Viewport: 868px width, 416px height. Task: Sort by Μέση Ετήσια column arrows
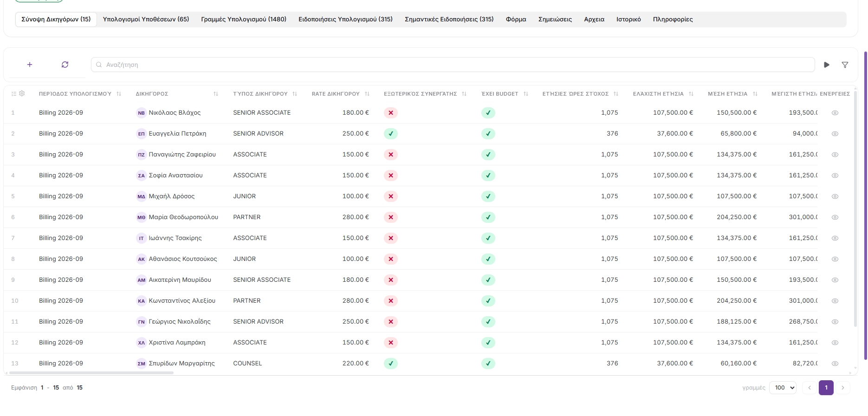[x=755, y=94]
